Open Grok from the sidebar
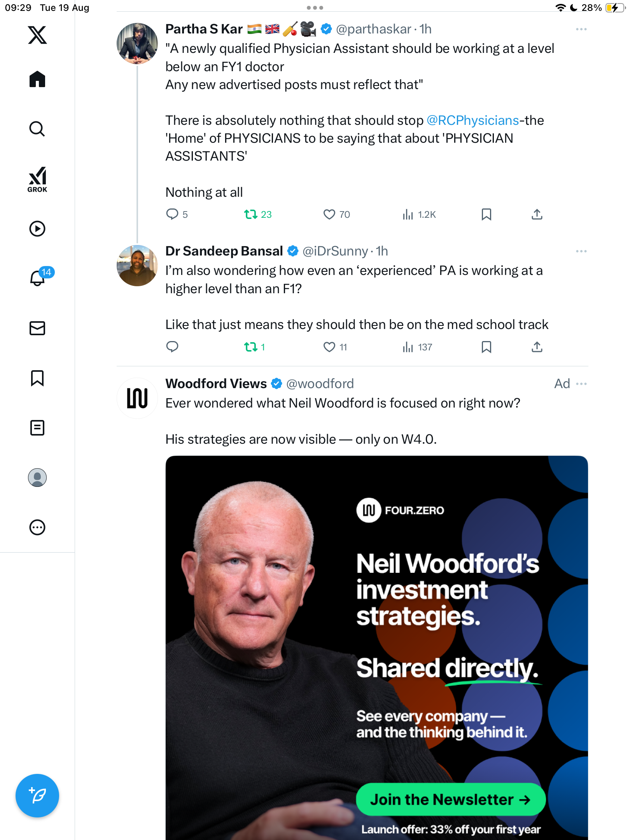 coord(37,179)
